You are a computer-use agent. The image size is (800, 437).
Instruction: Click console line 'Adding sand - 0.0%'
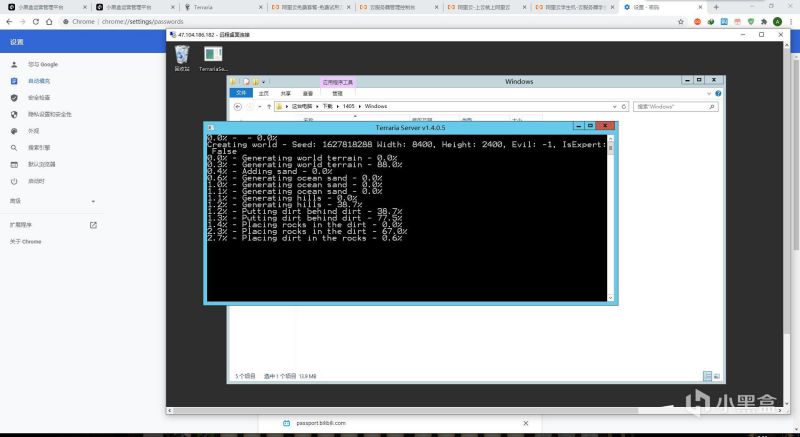[x=269, y=171]
